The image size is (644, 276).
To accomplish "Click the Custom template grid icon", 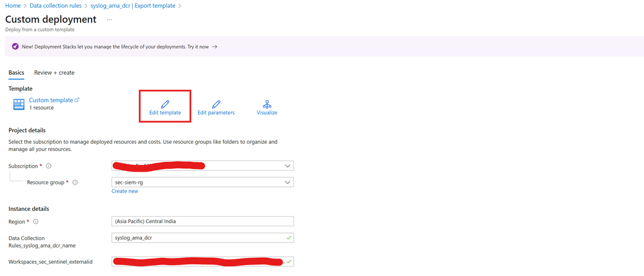I will coord(19,104).
